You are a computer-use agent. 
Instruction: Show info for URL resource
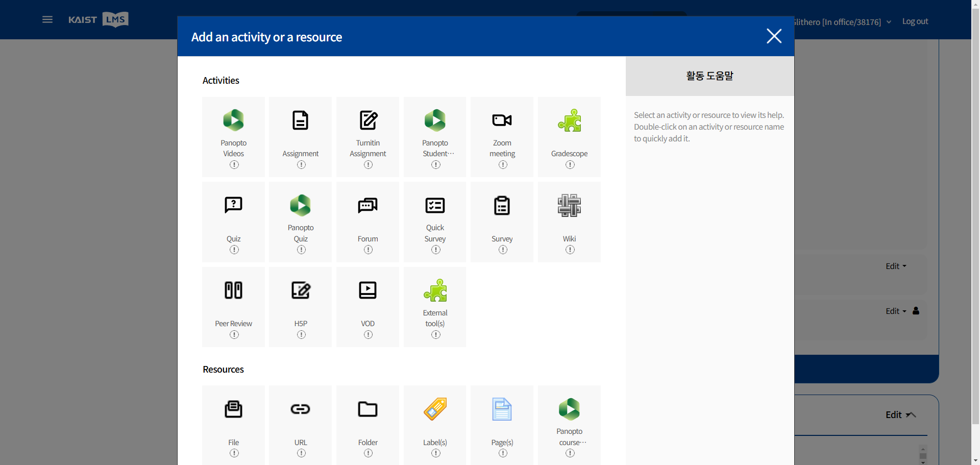[x=302, y=453]
